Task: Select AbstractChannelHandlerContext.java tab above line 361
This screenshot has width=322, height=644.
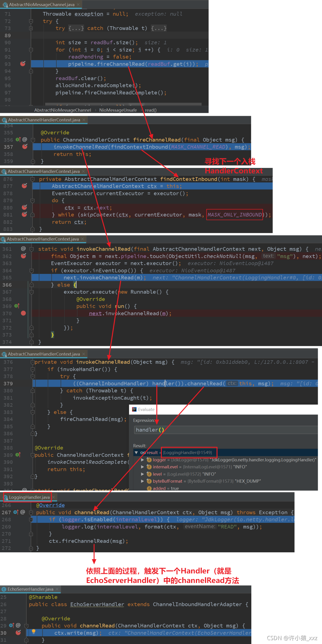Action: pos(43,239)
